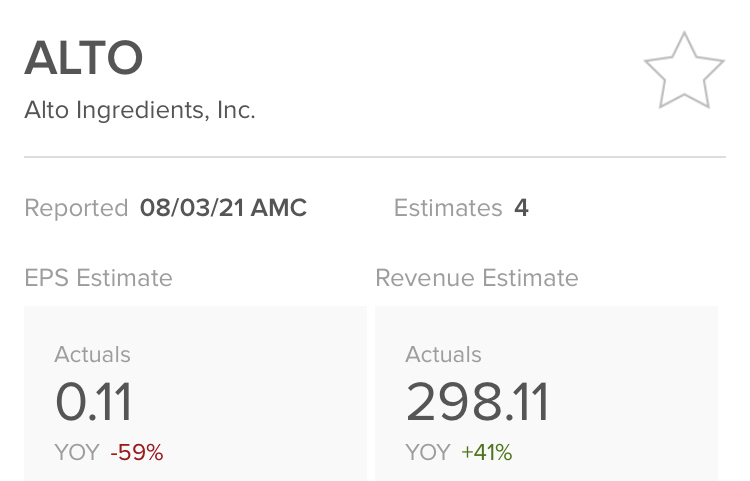Add ALTO to favorites with star icon

pyautogui.click(x=684, y=70)
